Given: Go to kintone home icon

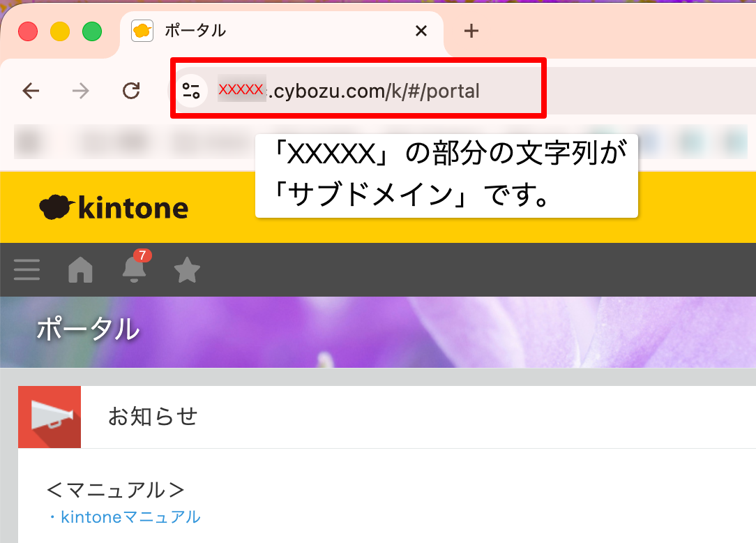Looking at the screenshot, I should [80, 269].
